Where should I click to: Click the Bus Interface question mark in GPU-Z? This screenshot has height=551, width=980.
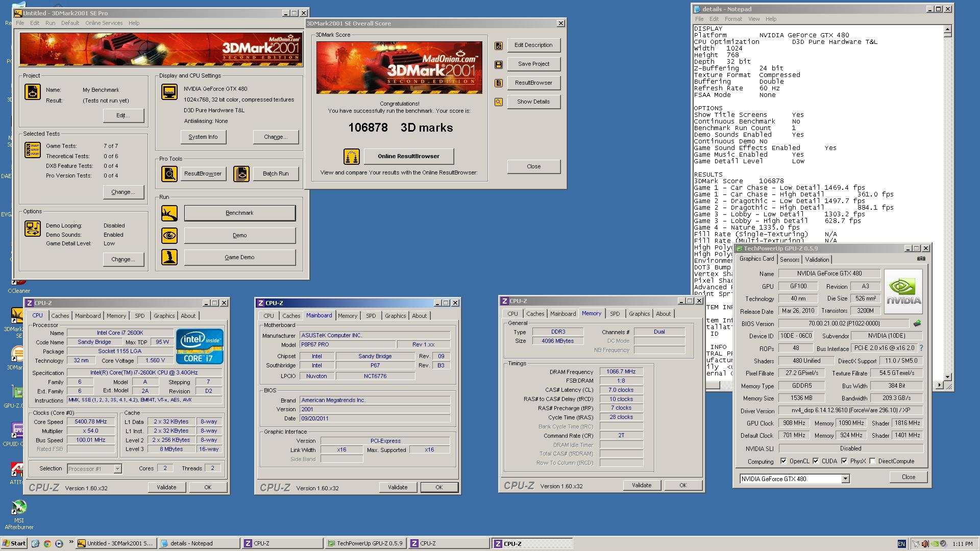921,348
